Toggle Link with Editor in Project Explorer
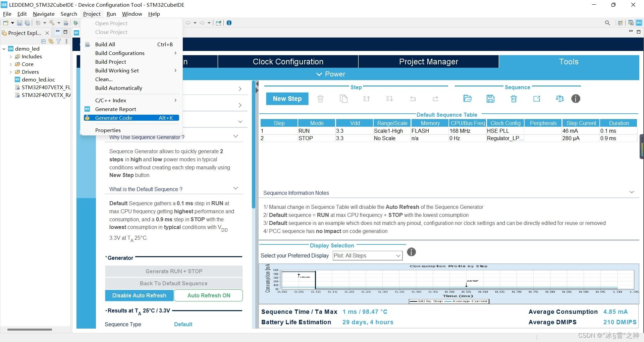This screenshot has height=342, width=644. coord(51,41)
